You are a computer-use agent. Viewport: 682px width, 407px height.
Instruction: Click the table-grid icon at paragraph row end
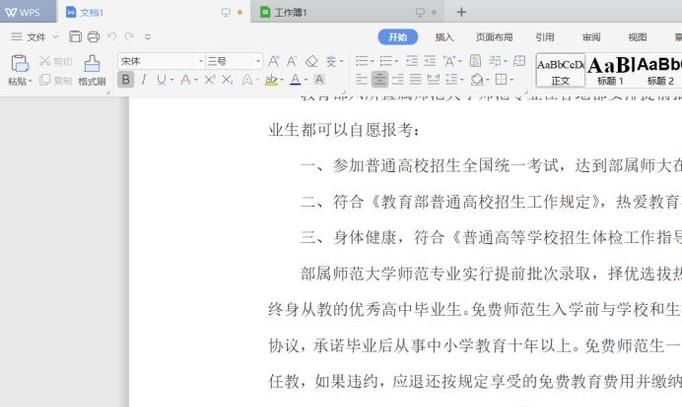point(519,61)
